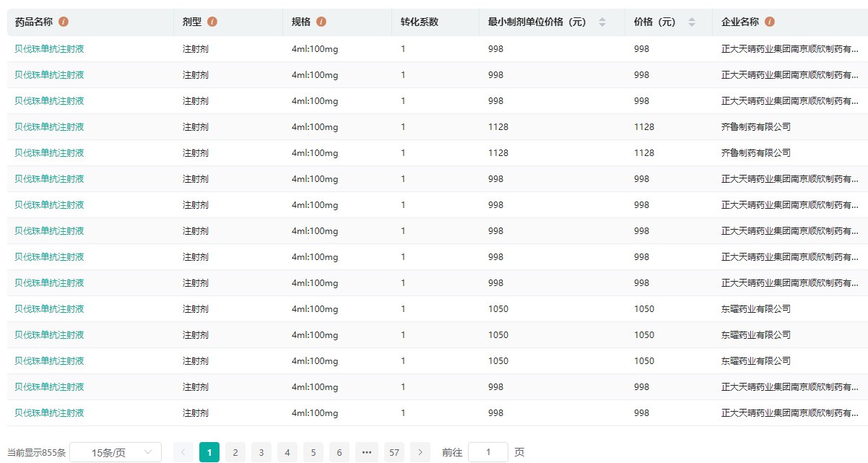868x463 pixels.
Task: Go to page 3
Action: coord(261,452)
